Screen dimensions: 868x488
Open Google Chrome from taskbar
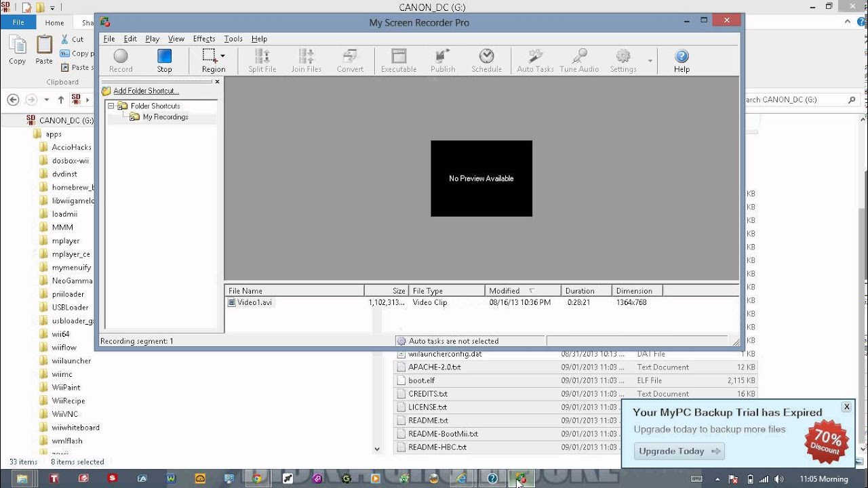point(256,479)
